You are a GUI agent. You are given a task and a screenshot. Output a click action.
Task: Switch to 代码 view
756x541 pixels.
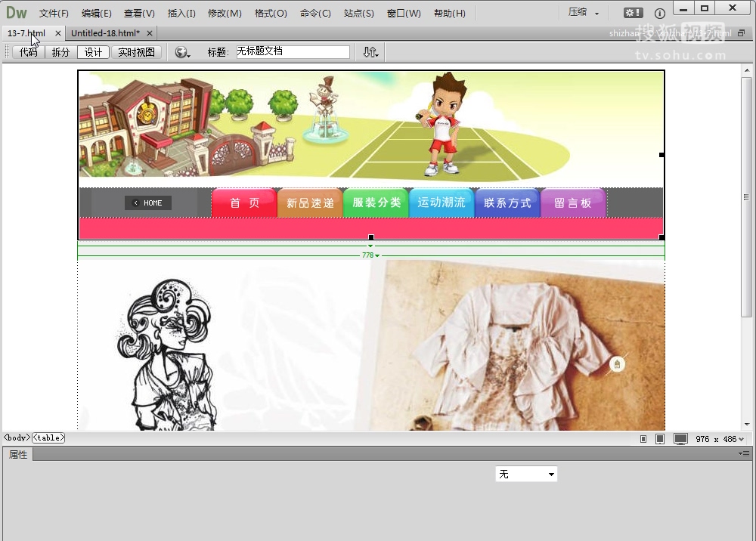point(29,52)
